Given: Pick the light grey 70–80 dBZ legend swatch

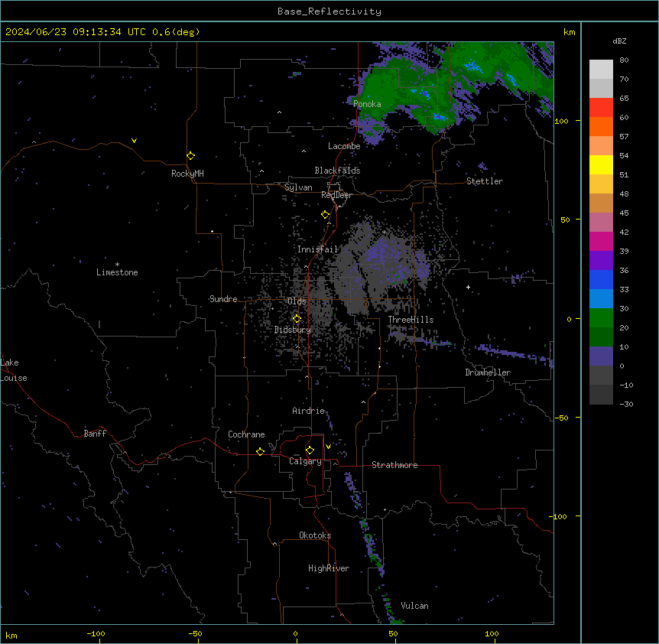Looking at the screenshot, I should coord(601,70).
